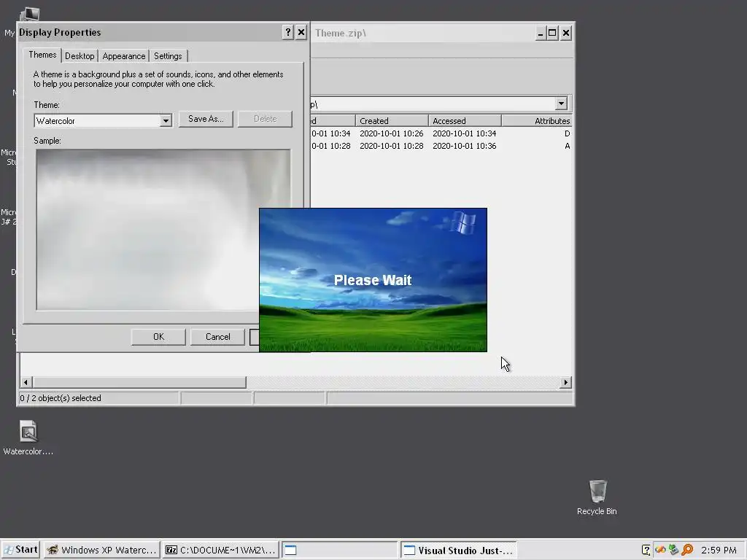Click the Please Wait splash screen
The width and height of the screenshot is (747, 560).
tap(373, 280)
